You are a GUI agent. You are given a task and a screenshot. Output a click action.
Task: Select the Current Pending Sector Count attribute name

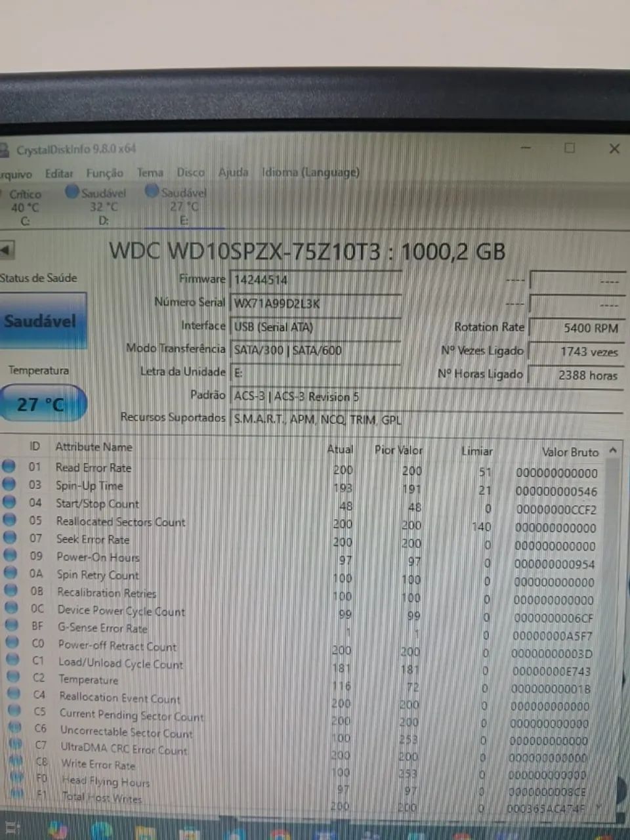point(132,715)
